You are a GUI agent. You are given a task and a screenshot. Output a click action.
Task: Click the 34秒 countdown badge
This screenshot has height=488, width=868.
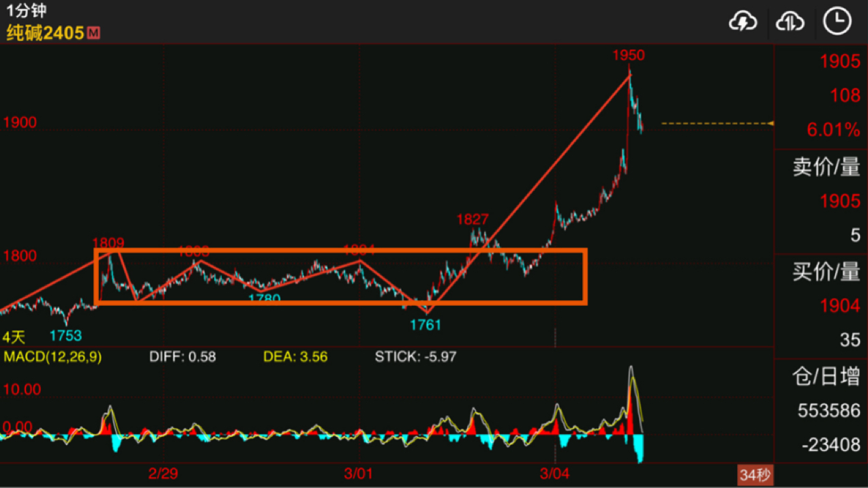tap(755, 475)
